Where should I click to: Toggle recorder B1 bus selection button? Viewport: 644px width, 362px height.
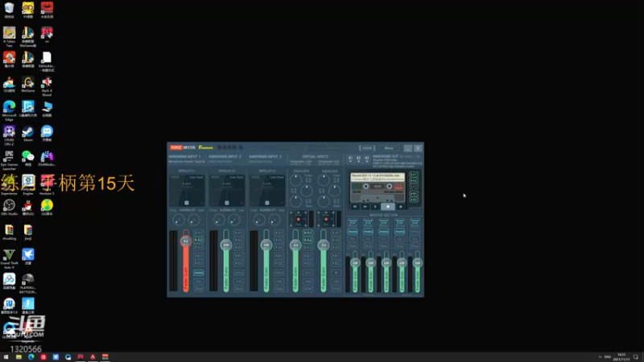tap(414, 193)
